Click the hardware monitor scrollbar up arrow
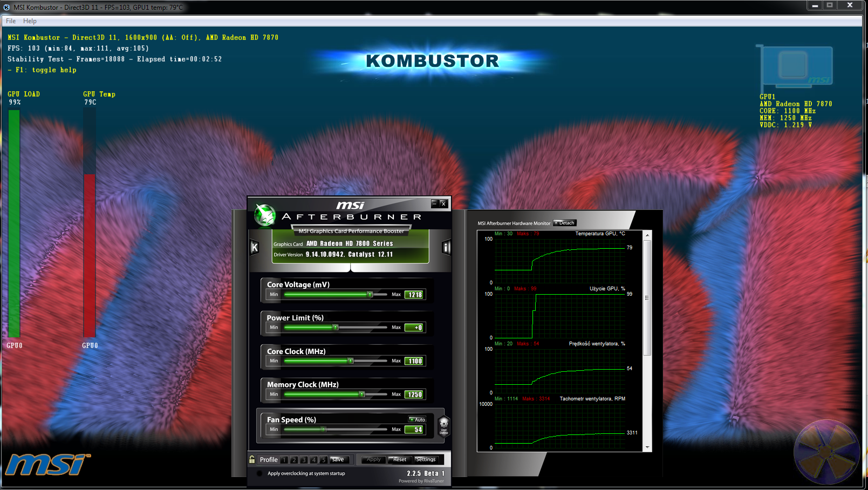The width and height of the screenshot is (868, 490). (647, 235)
